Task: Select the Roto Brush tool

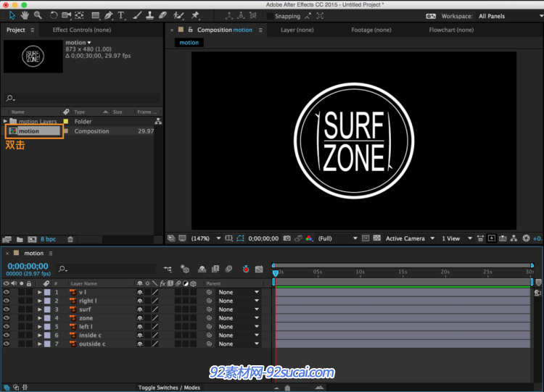Action: click(178, 16)
